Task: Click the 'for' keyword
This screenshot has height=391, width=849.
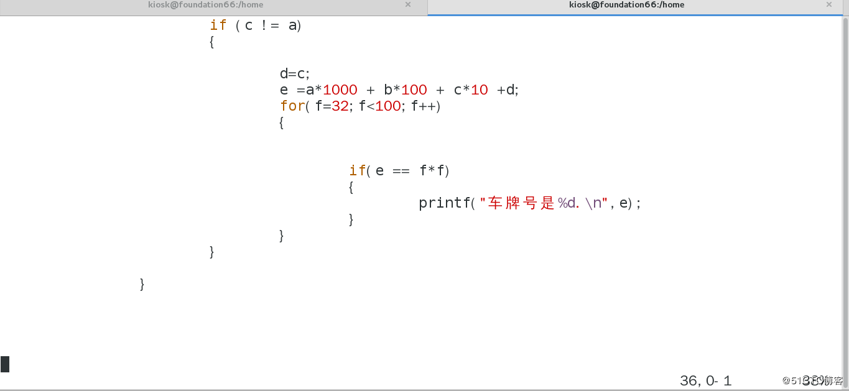Action: click(292, 106)
